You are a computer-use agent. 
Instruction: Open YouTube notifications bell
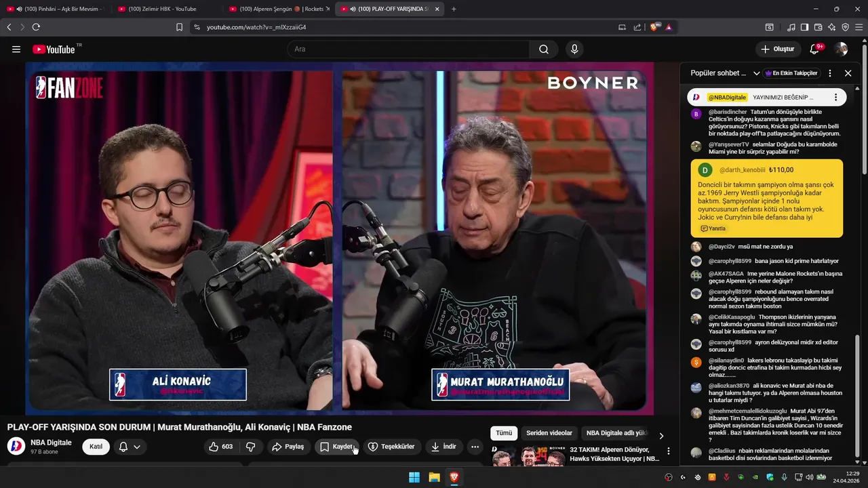pyautogui.click(x=815, y=49)
